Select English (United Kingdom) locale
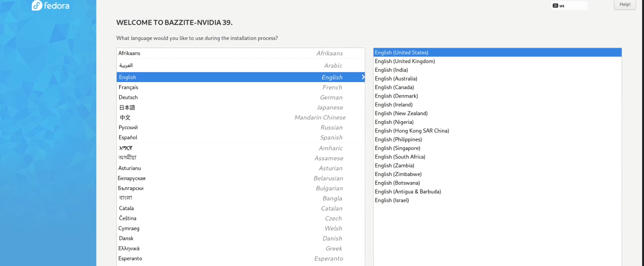644x266 pixels. [497, 61]
